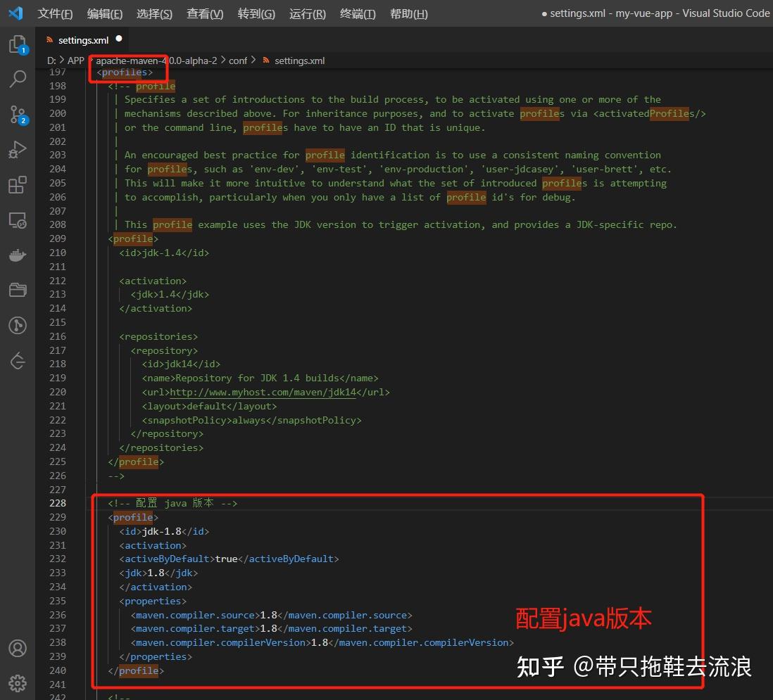The image size is (773, 700).
Task: Open the Docker extension panel
Action: click(x=18, y=255)
